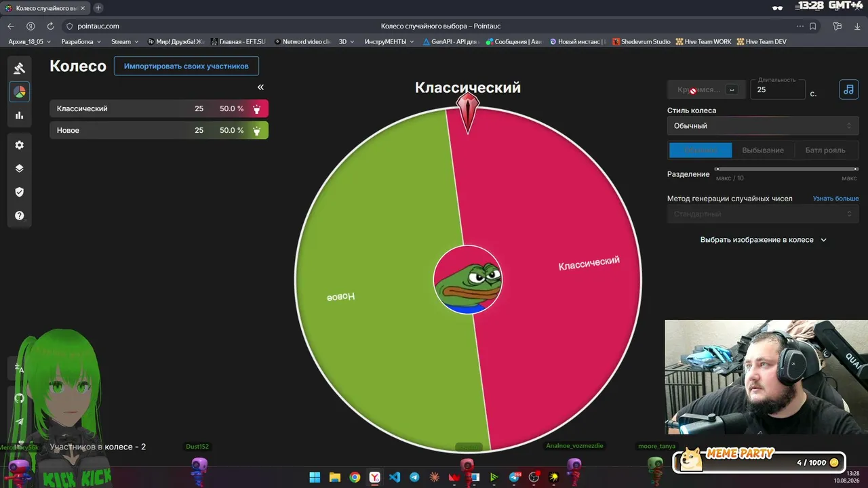Open Telegram from the taskbar
The height and width of the screenshot is (488, 868).
(414, 477)
